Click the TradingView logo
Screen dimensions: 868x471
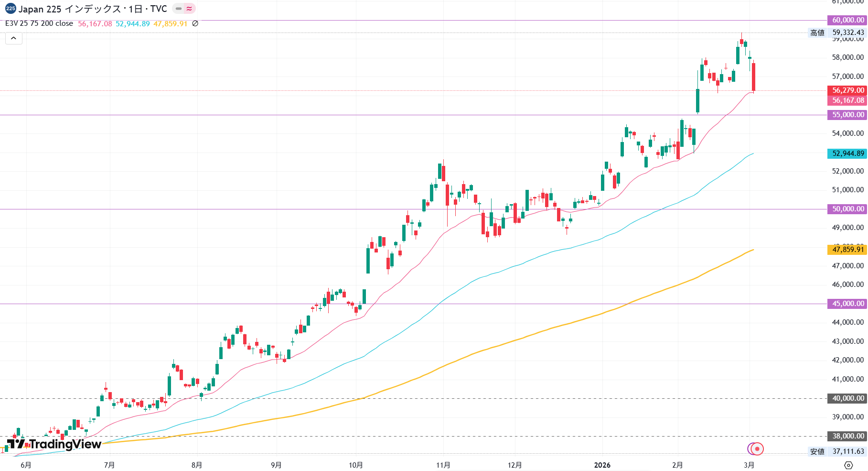[54, 444]
